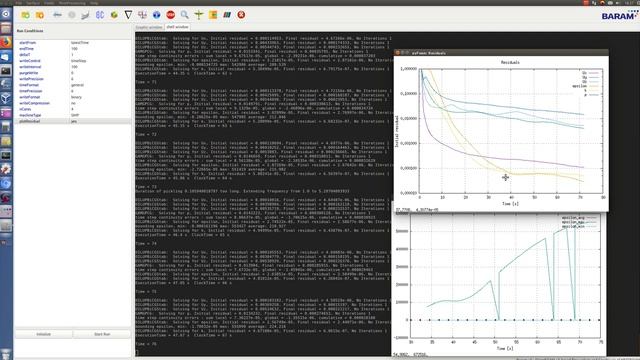Click the Start Run button
This screenshot has width=640, height=360.
(x=102, y=334)
